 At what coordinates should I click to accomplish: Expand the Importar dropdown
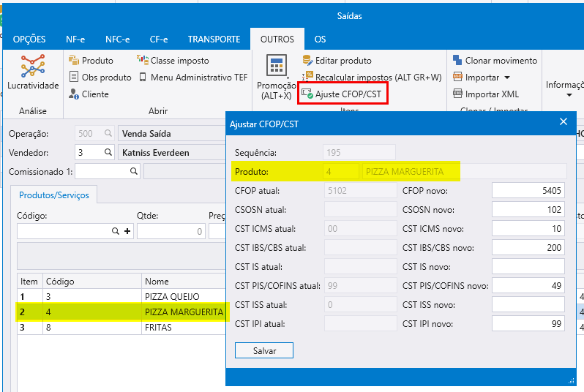pyautogui.click(x=506, y=78)
